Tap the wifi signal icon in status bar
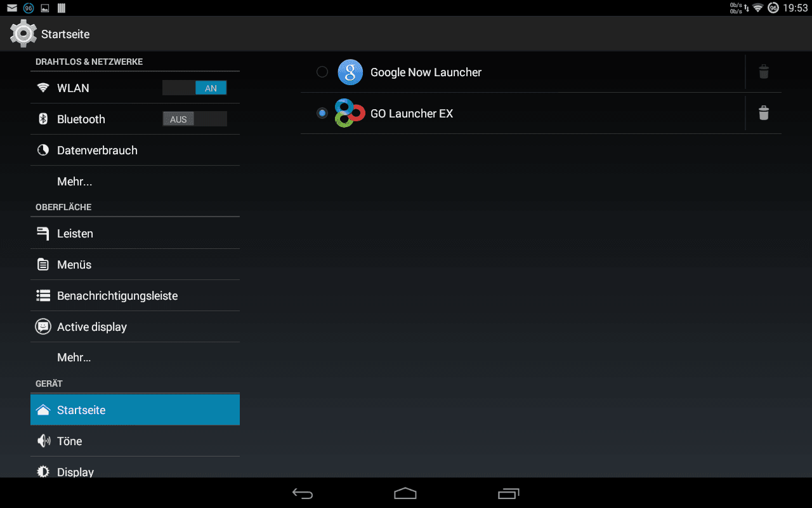 [757, 8]
